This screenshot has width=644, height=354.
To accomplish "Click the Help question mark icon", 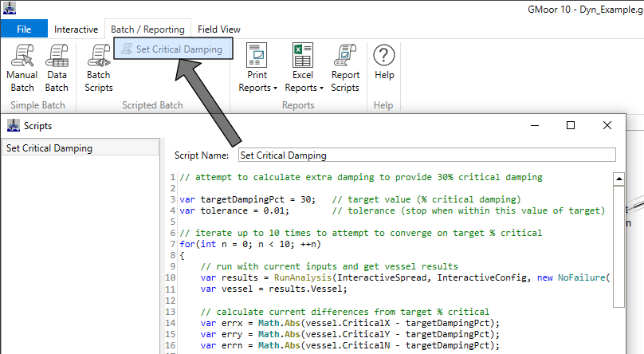I will coord(384,55).
